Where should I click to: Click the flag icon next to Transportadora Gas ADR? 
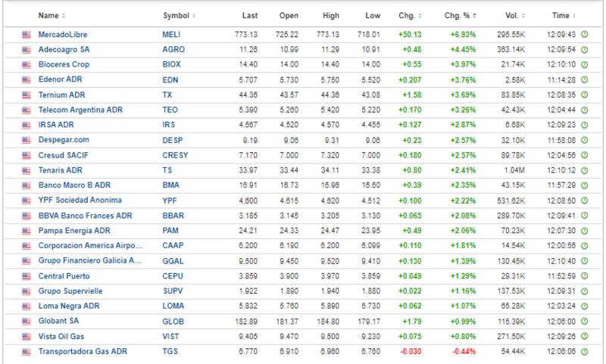[26, 351]
